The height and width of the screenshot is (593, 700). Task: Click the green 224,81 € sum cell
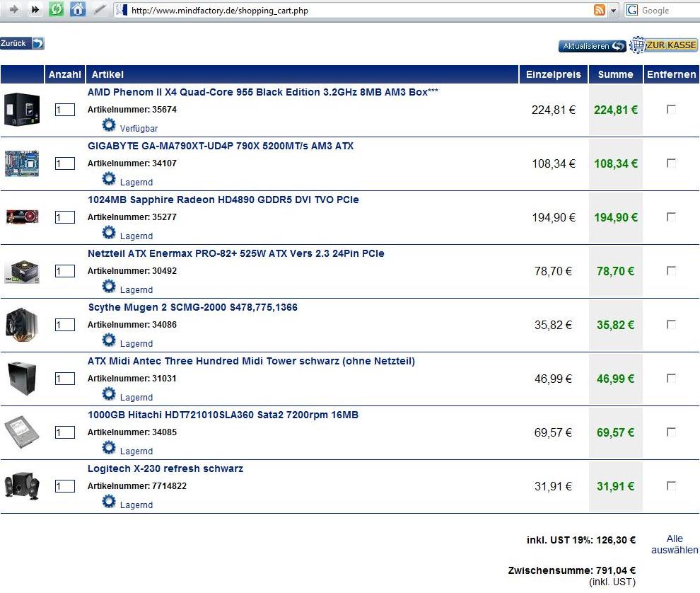(616, 110)
